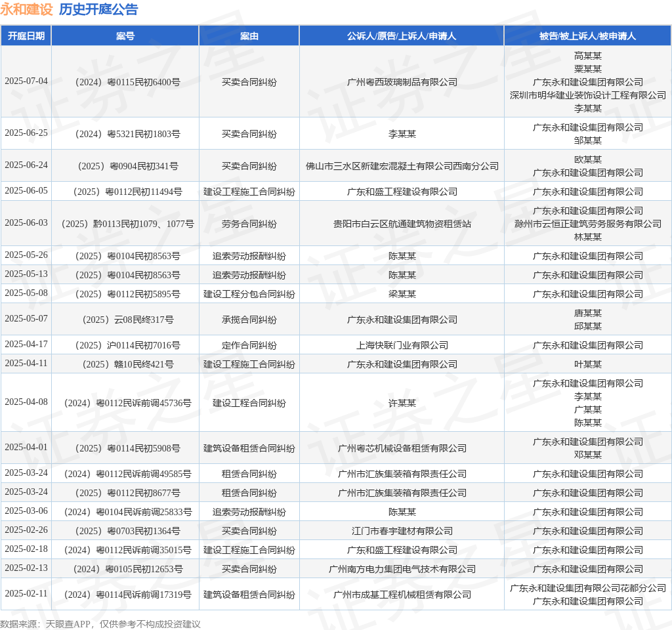
Task: Click plaintiff 广州粤西玻璃制品有限公司
Action: point(402,82)
